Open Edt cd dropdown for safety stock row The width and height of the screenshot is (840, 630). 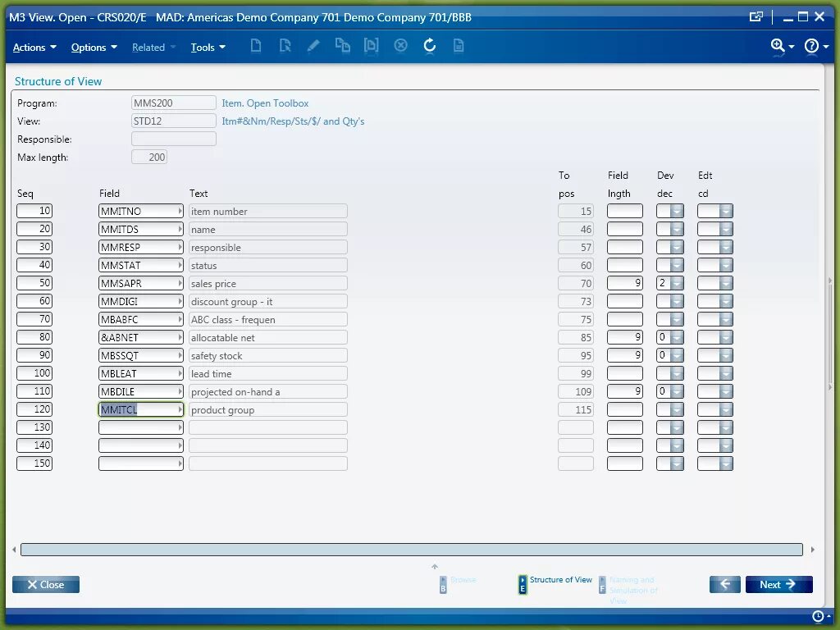(726, 356)
